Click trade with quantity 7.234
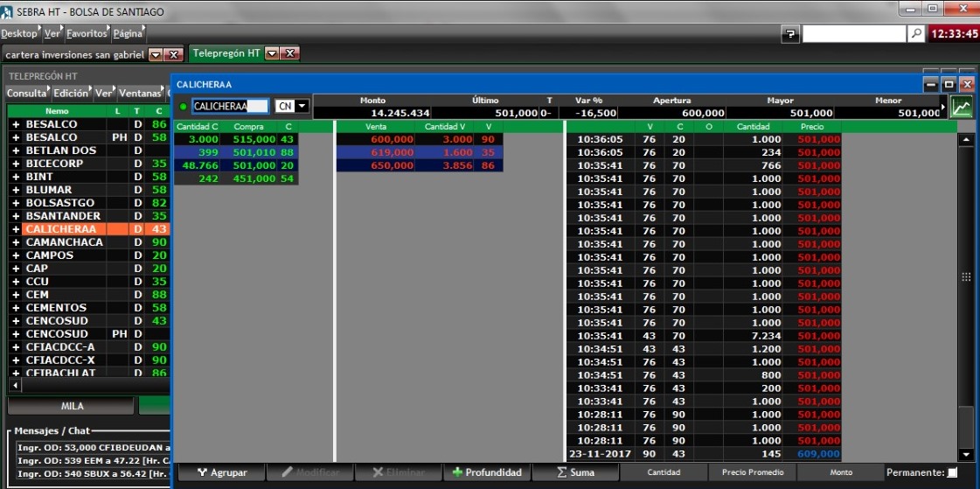 pos(704,336)
